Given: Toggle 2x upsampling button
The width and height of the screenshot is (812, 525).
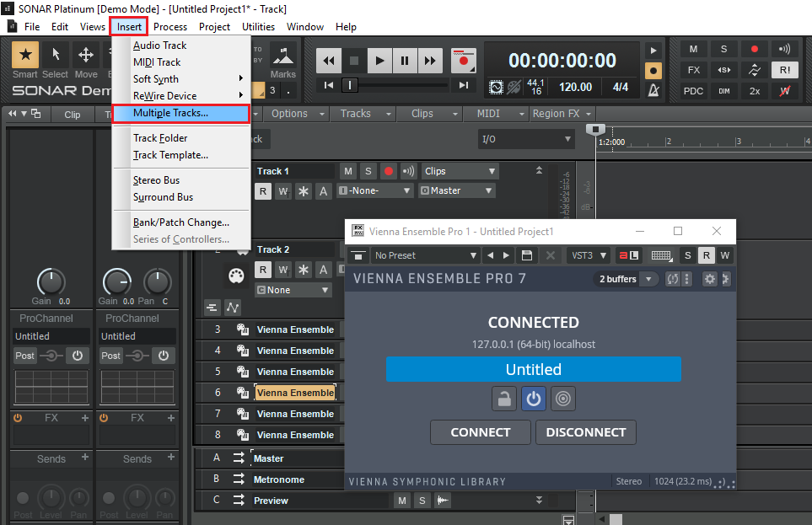Looking at the screenshot, I should click(755, 91).
